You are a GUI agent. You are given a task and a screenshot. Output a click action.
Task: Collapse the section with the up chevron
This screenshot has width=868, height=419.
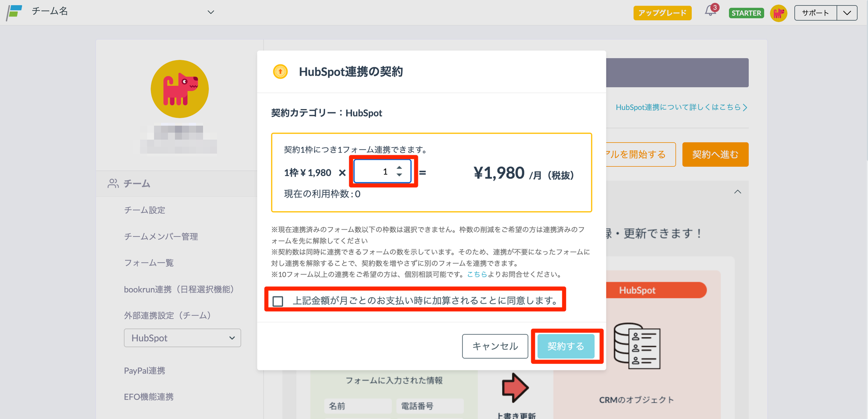[737, 192]
